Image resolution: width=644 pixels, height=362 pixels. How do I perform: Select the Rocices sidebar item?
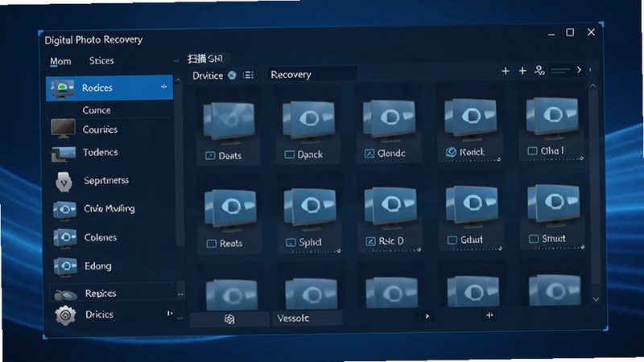pyautogui.click(x=109, y=88)
